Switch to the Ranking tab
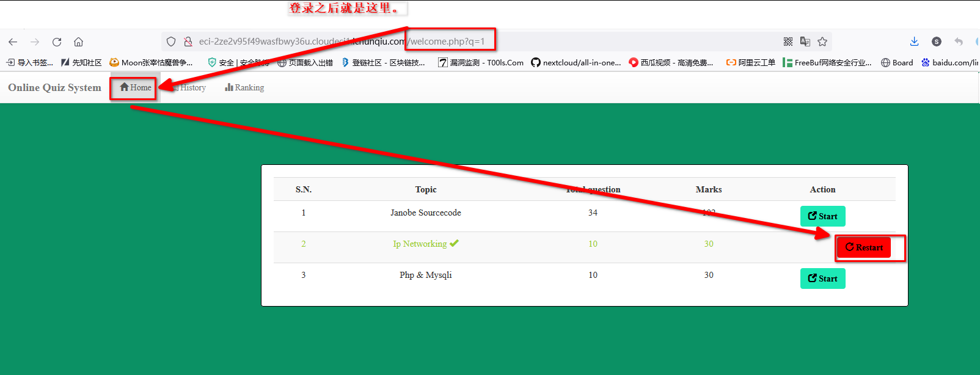Viewport: 980px width, 375px height. [244, 87]
